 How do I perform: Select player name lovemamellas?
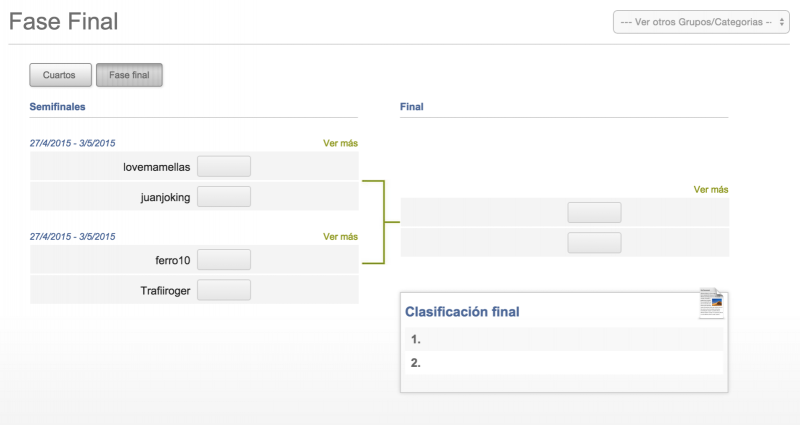tap(157, 167)
